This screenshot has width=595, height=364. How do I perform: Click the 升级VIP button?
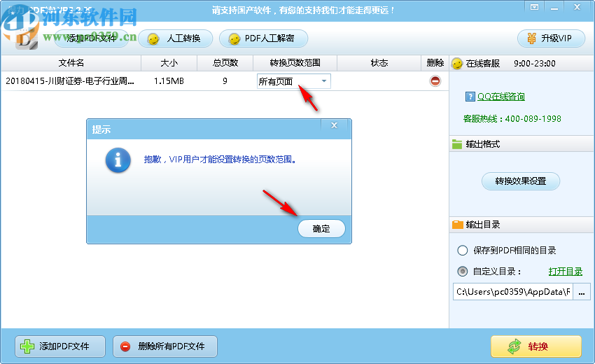[551, 38]
